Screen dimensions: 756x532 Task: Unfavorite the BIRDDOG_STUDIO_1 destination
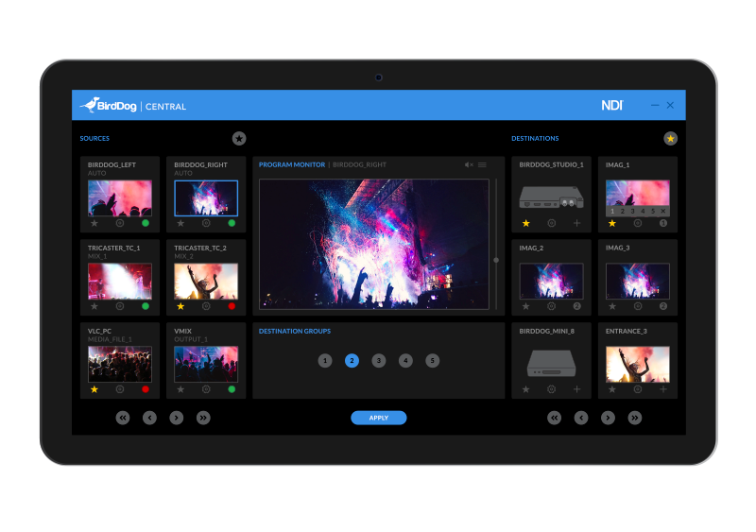pos(526,223)
